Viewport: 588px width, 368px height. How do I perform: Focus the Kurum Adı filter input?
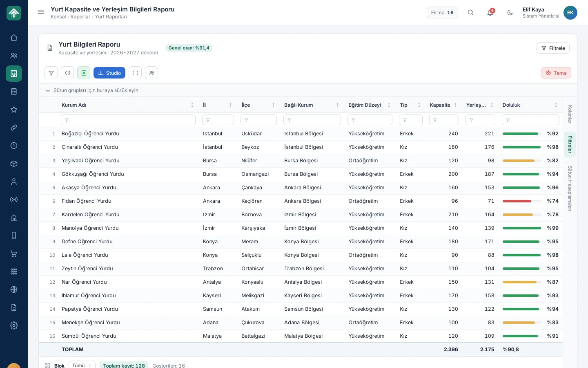pos(128,120)
